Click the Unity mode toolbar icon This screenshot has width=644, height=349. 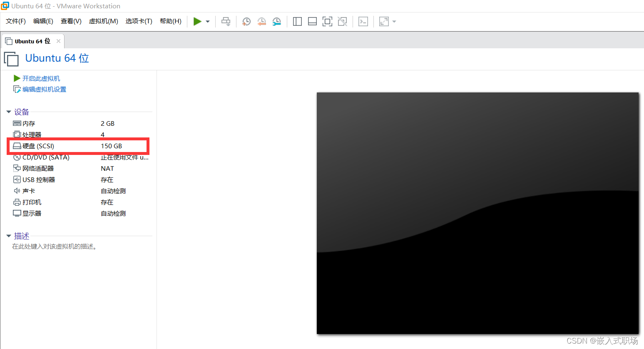pos(342,21)
